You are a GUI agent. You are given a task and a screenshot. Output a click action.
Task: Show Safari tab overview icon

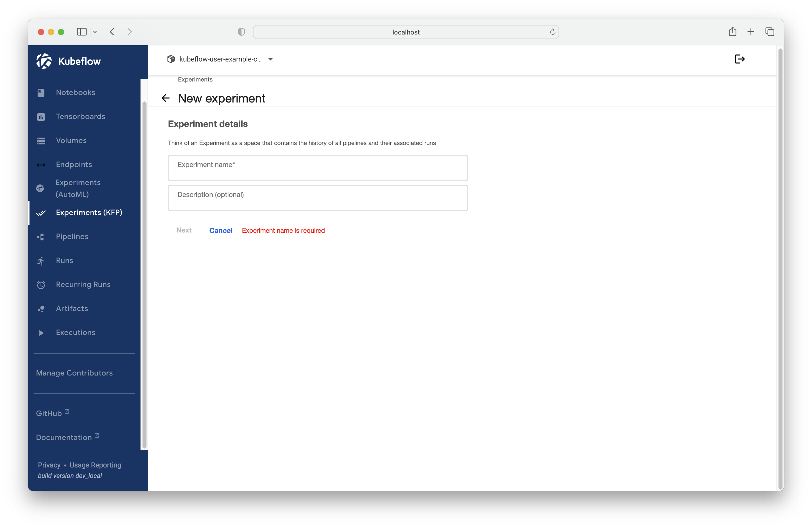[770, 32]
